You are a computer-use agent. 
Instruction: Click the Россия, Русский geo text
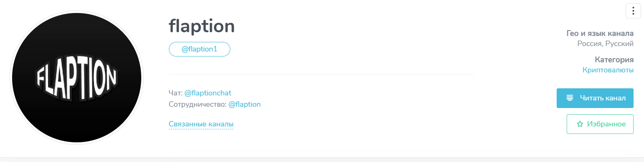(x=606, y=44)
